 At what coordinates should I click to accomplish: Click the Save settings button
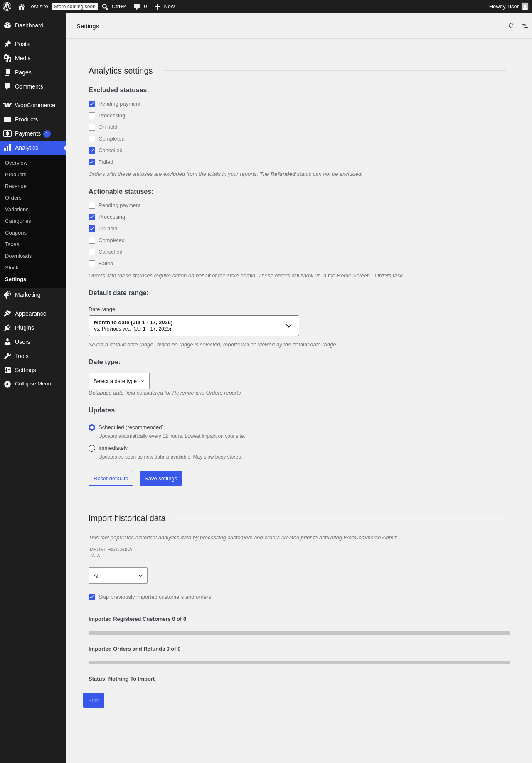[161, 478]
